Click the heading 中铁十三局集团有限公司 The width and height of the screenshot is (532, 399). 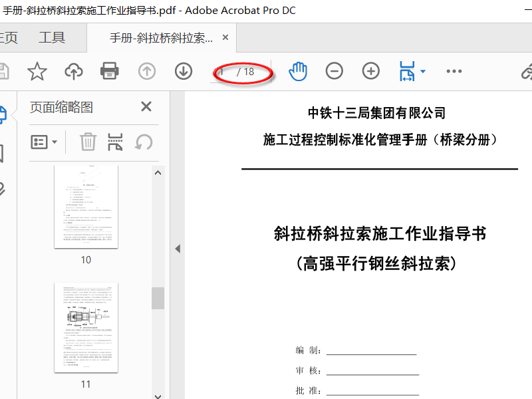(x=376, y=113)
